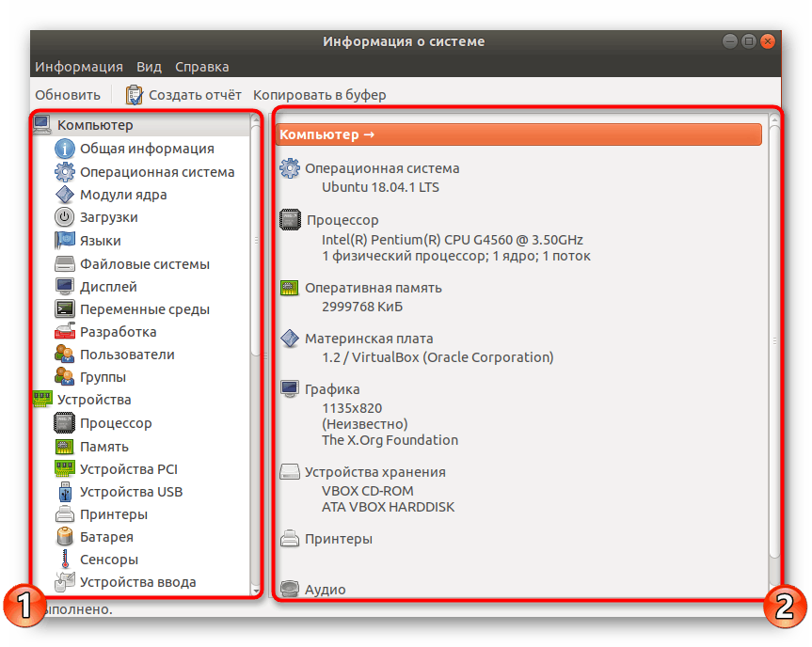This screenshot has width=812, height=647.
Task: Click the battery icon for Батарея
Action: (x=65, y=537)
